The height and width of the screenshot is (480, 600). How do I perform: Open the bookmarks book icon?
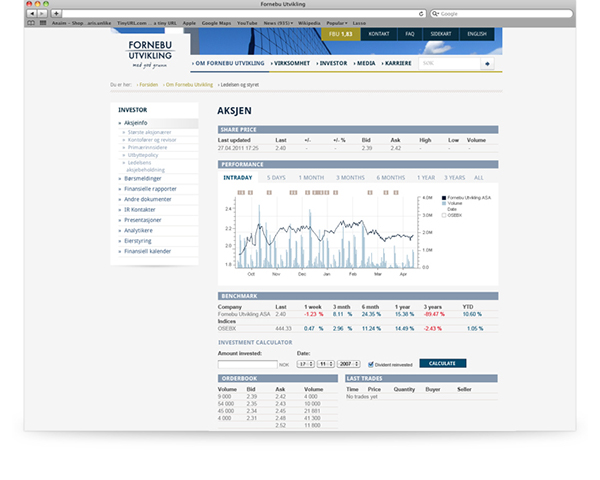tap(31, 23)
